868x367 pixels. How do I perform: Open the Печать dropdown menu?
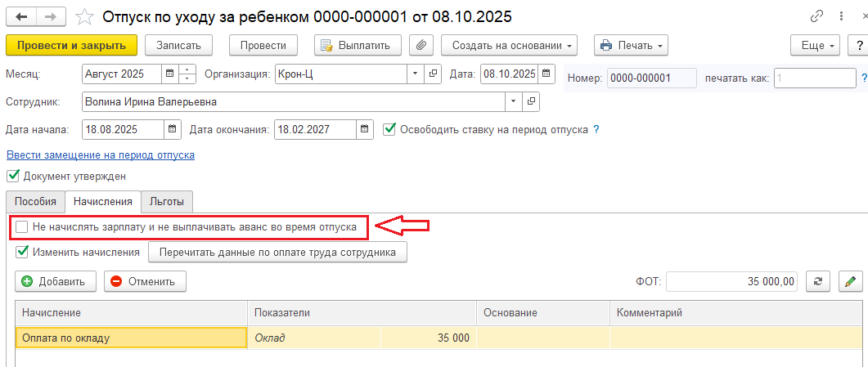[631, 45]
